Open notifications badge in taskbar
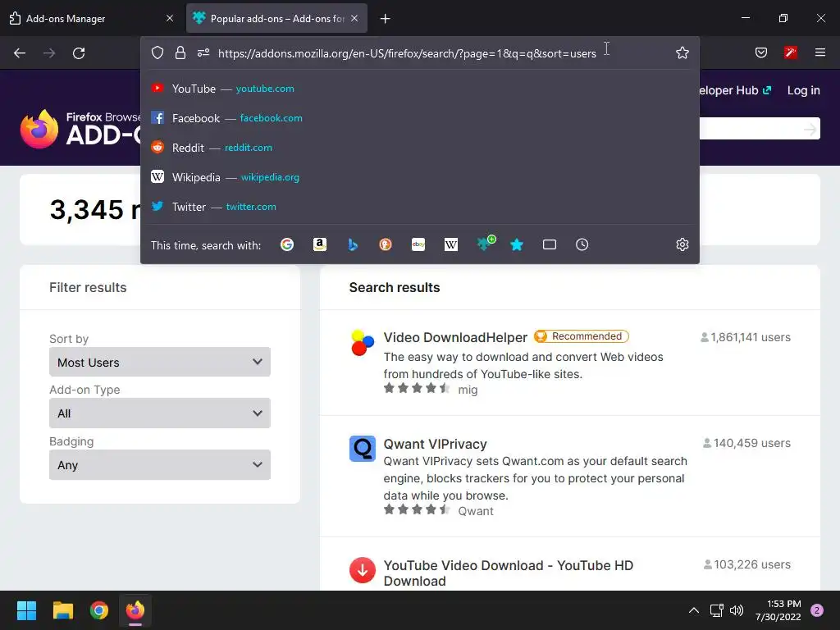 (817, 610)
